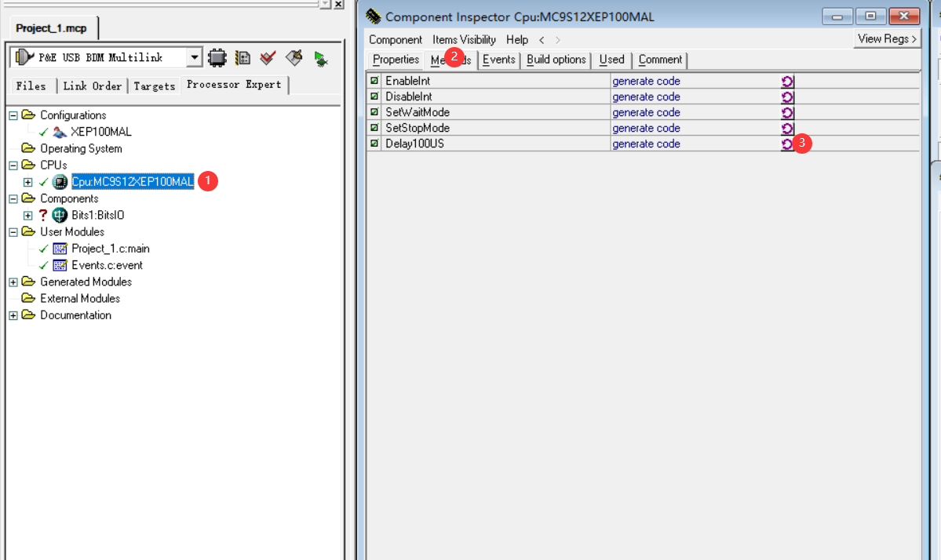Click the Cpu chip icon in tree

point(60,182)
